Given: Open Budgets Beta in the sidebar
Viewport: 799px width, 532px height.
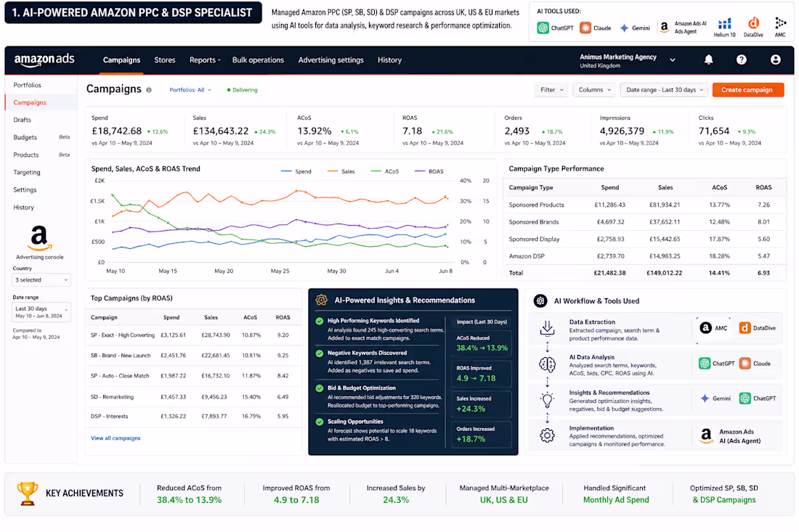Looking at the screenshot, I should [x=41, y=137].
